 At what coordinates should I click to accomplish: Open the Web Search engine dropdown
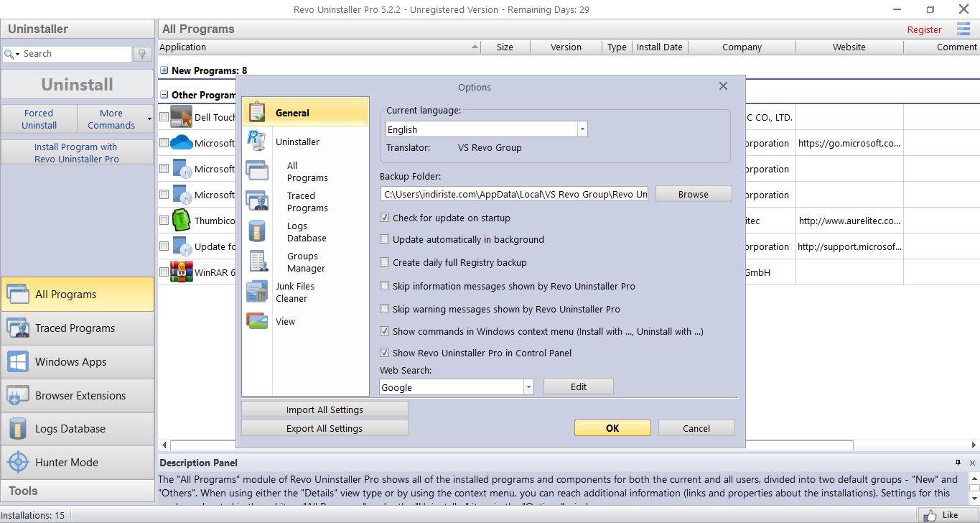[528, 387]
